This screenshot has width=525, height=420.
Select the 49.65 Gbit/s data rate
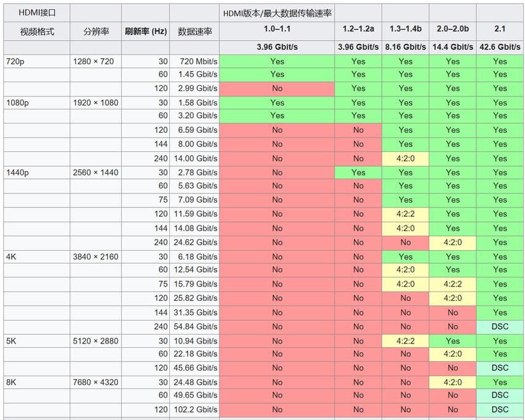195,395
